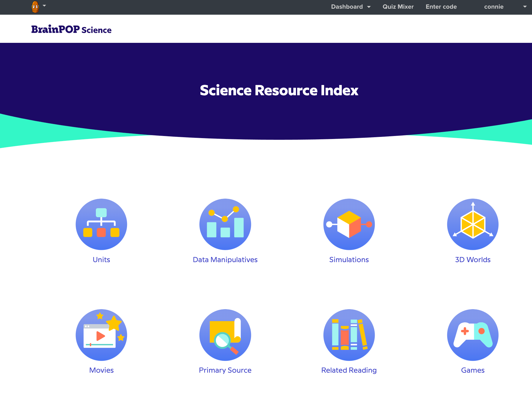Open the Data Manipulatives text link

(225, 260)
